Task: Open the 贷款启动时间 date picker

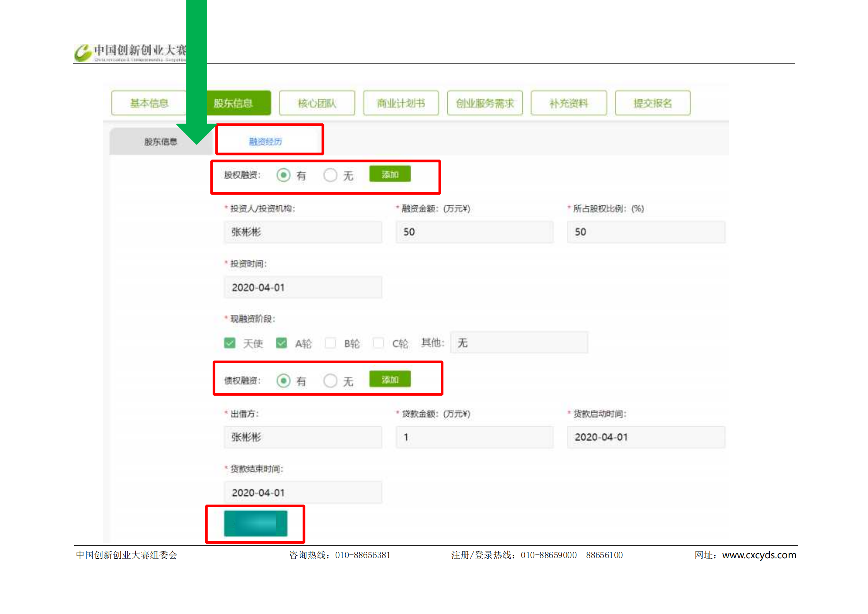Action: point(646,437)
